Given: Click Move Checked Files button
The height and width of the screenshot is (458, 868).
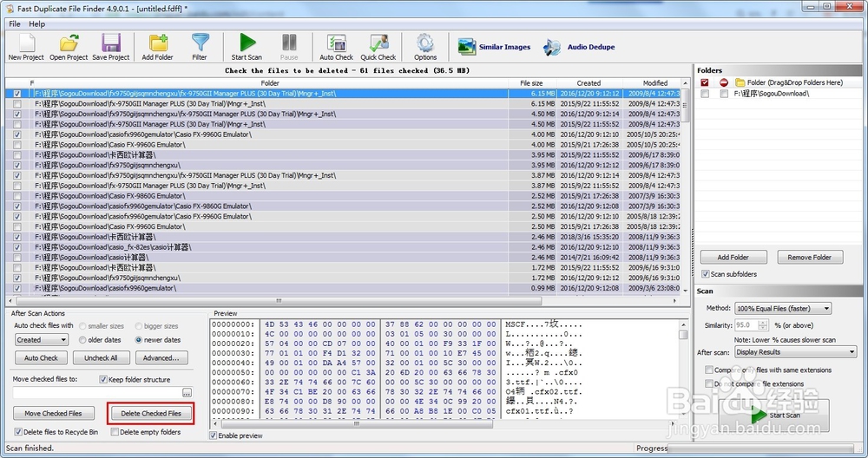Looking at the screenshot, I should click(53, 413).
